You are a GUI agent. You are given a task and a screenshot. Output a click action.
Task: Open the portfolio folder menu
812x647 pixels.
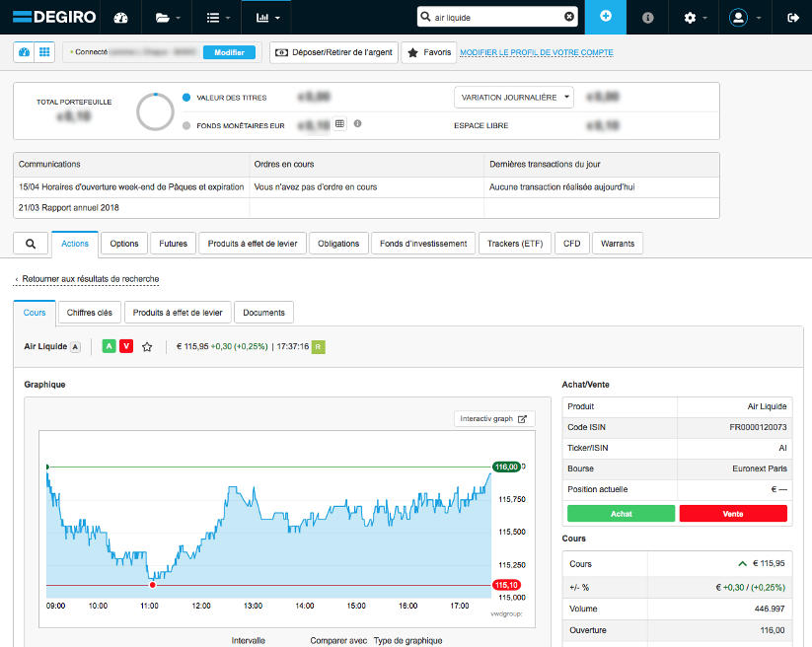[168, 18]
